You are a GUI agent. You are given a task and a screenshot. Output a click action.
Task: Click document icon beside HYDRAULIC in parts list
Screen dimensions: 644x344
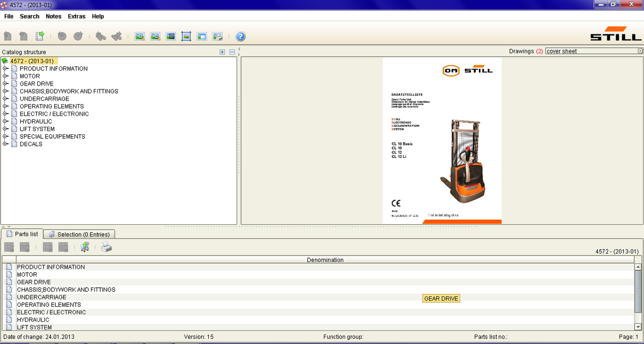point(9,320)
